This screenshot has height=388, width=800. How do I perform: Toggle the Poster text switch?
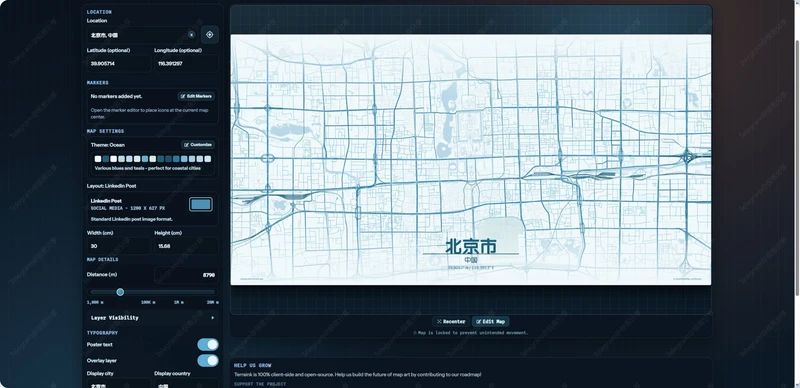click(208, 345)
